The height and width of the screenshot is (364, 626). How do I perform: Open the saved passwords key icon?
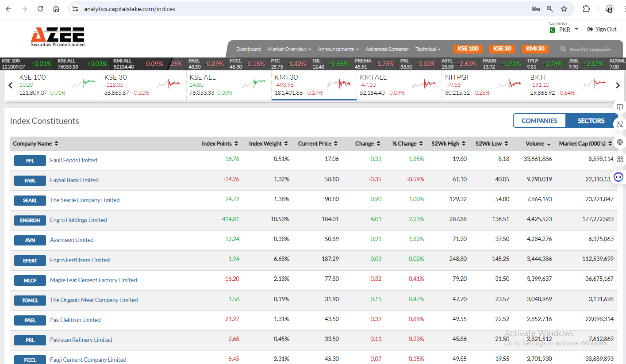[535, 9]
